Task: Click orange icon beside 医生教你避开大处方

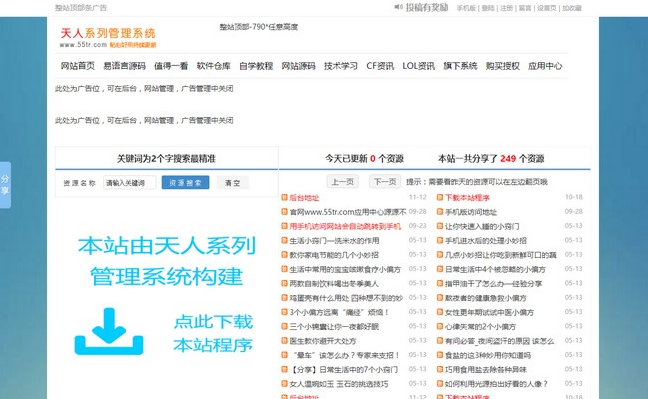Action: 284,341
